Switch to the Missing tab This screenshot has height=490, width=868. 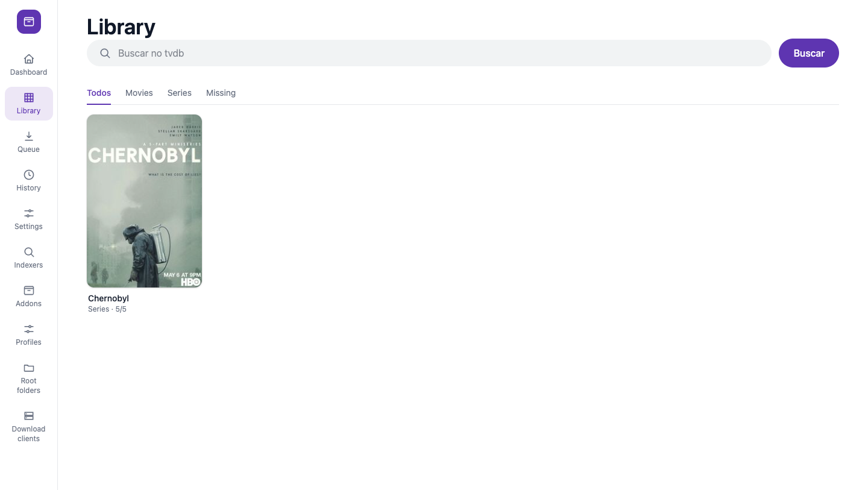click(x=221, y=93)
